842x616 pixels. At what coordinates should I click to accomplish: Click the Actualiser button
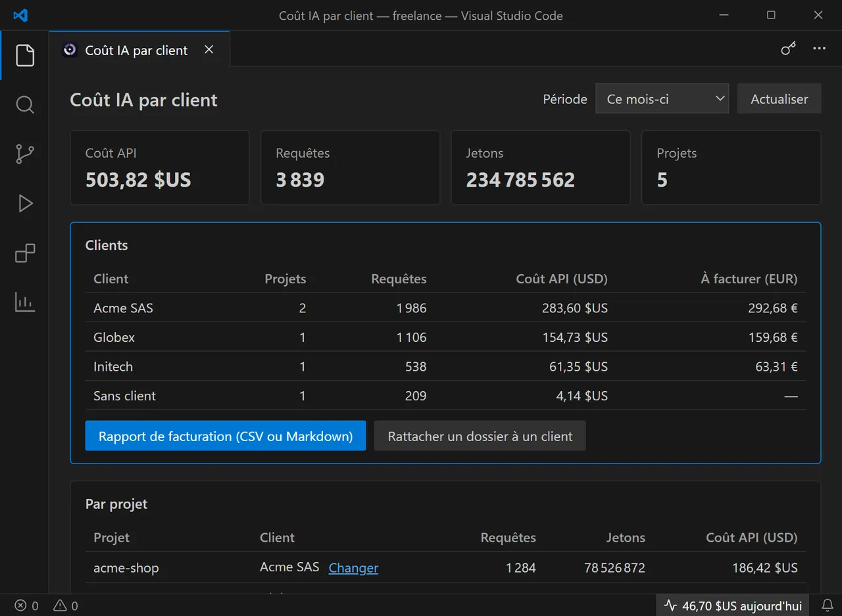[x=780, y=99]
